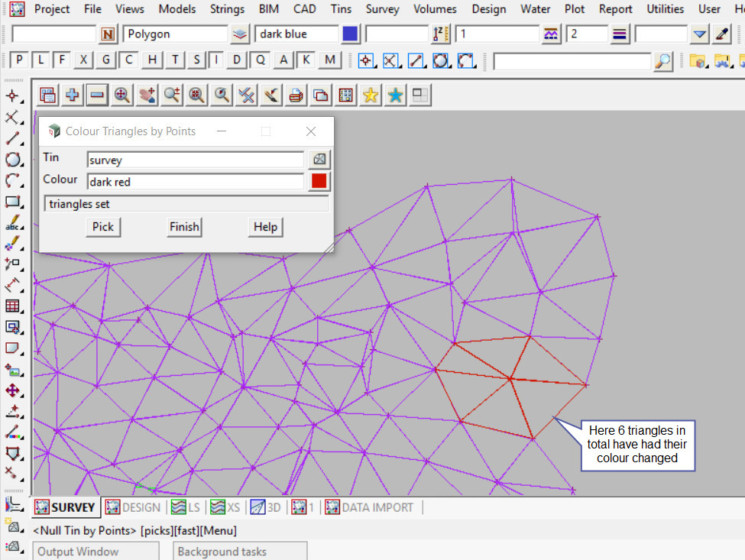The image size is (745, 560).
Task: Toggle the L snap button
Action: point(40,60)
